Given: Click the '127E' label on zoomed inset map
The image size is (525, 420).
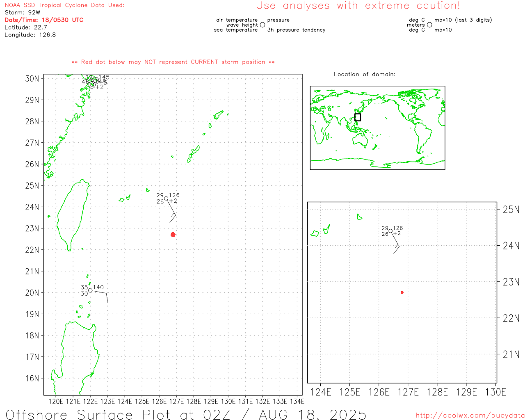Looking at the screenshot, I should pos(408,392).
